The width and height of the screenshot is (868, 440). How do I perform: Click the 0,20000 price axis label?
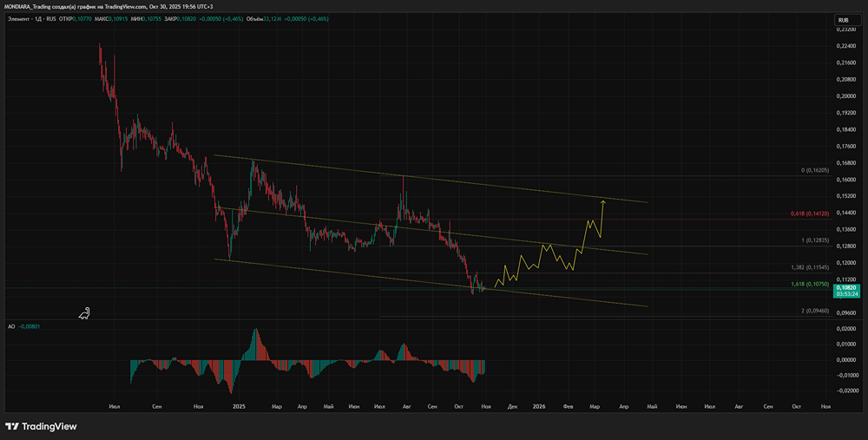(847, 95)
